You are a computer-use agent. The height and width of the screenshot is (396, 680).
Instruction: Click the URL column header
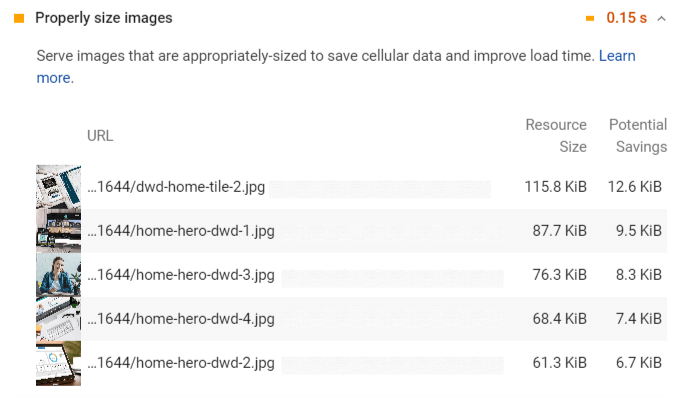[x=100, y=136]
